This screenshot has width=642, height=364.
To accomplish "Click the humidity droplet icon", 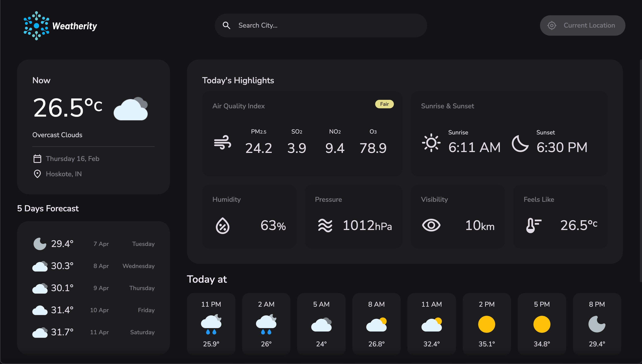I will (x=223, y=225).
